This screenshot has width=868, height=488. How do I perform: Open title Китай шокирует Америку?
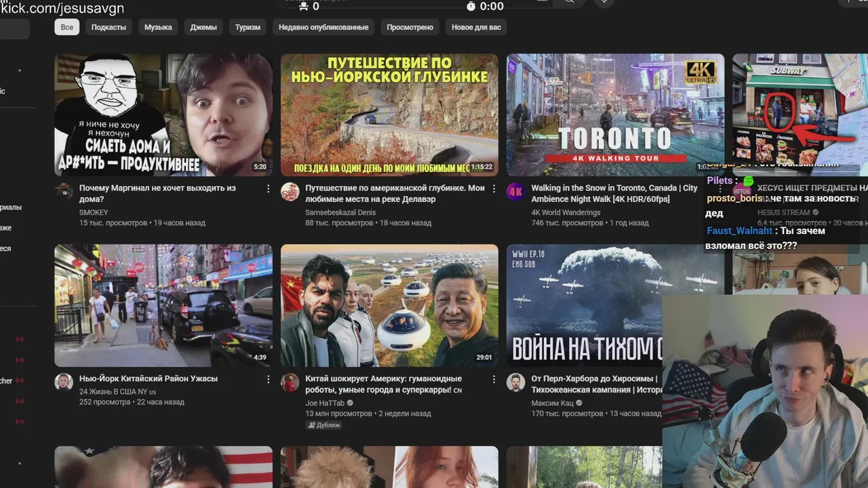point(384,384)
